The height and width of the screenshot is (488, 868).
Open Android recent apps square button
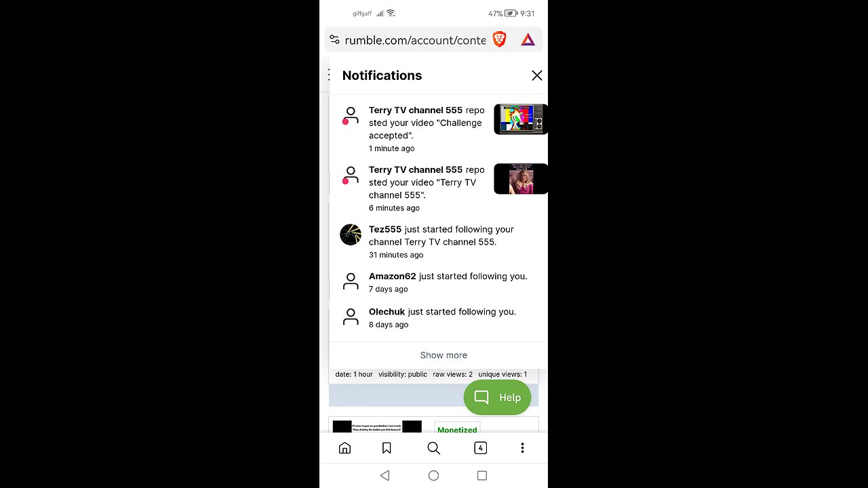point(482,476)
